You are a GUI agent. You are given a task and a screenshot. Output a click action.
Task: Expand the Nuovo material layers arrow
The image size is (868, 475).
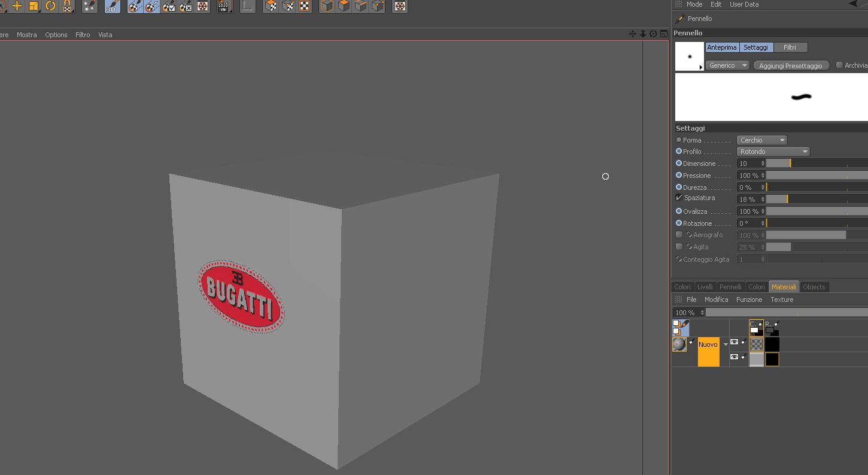coord(726,344)
